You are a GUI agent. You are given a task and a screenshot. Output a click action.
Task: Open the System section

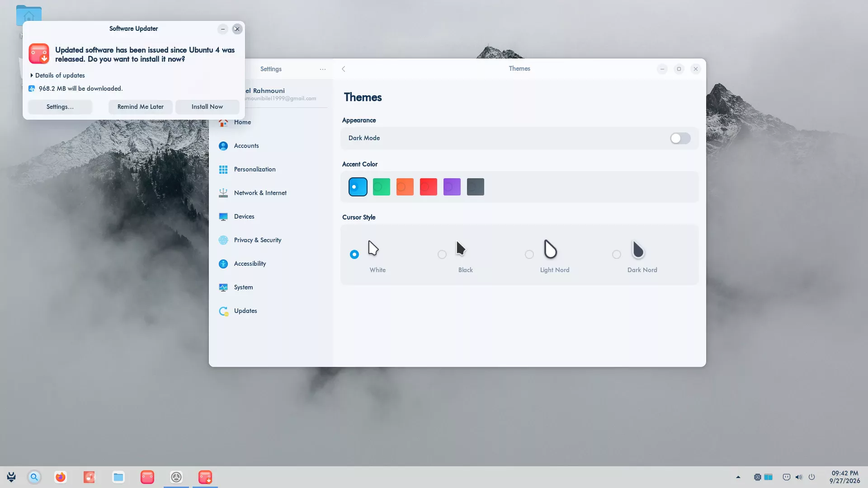pyautogui.click(x=243, y=287)
